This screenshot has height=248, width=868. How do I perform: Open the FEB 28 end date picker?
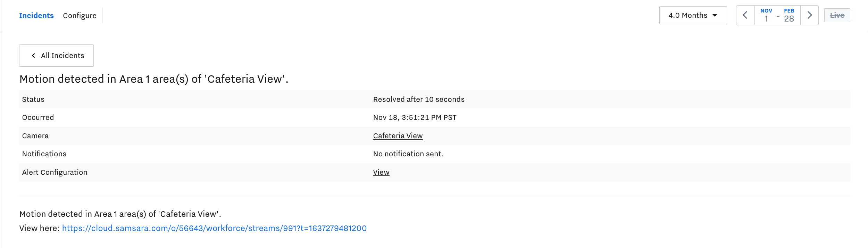789,15
